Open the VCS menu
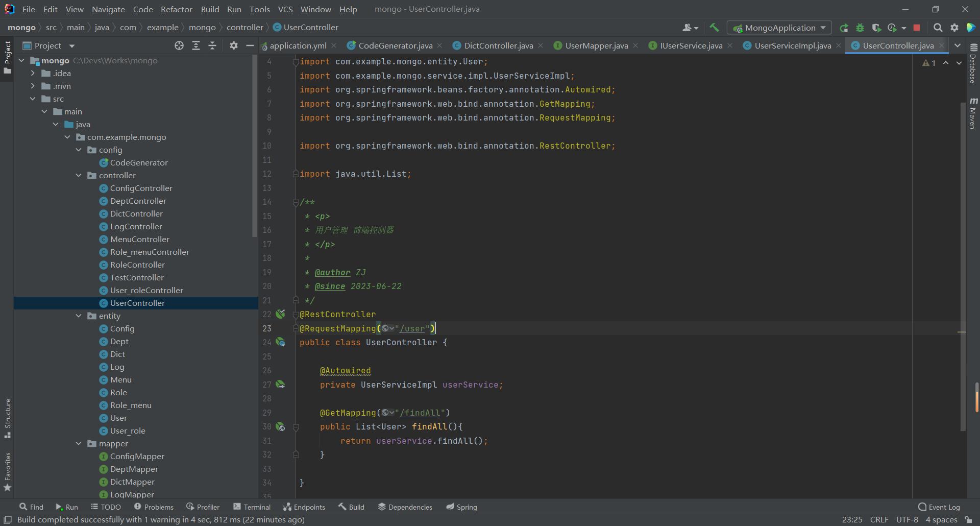 [285, 9]
